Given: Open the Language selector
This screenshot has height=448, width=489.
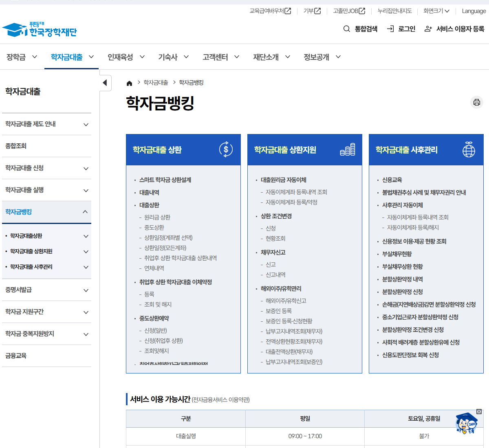Looking at the screenshot, I should pos(474,11).
